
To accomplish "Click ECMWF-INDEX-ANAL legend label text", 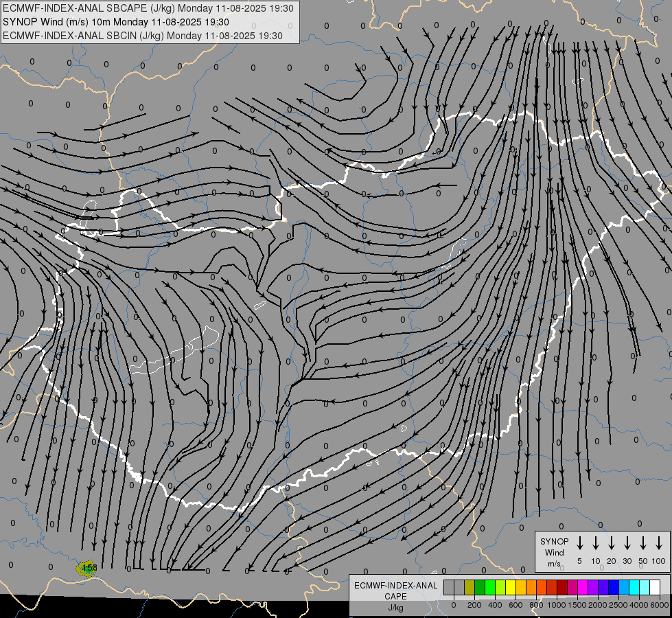I will click(x=395, y=586).
